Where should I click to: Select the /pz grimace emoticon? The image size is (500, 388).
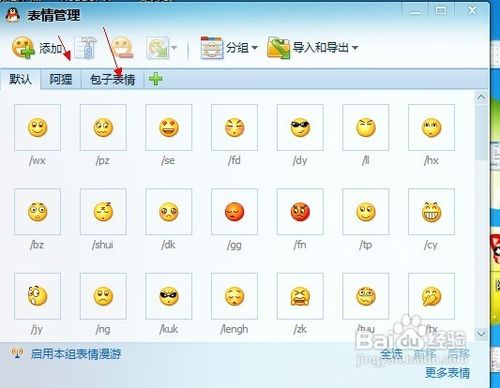click(x=103, y=127)
